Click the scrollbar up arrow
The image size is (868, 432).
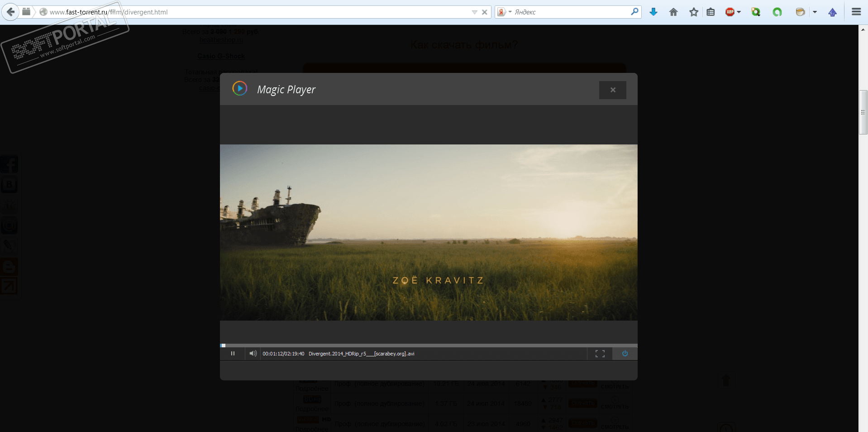tap(863, 29)
